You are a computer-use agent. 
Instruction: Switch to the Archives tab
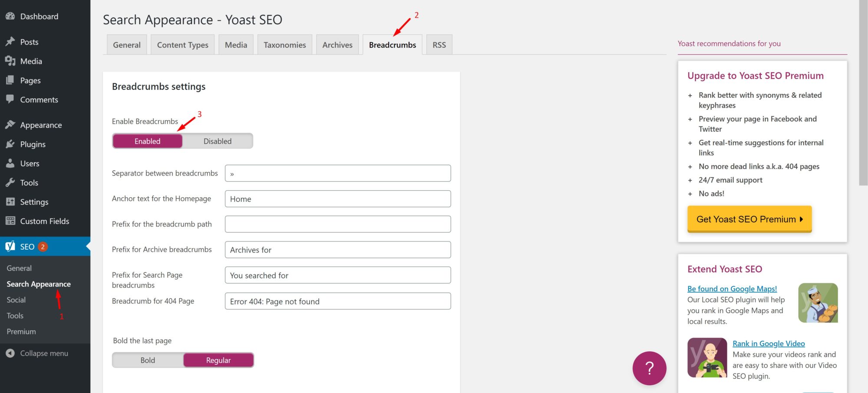337,45
